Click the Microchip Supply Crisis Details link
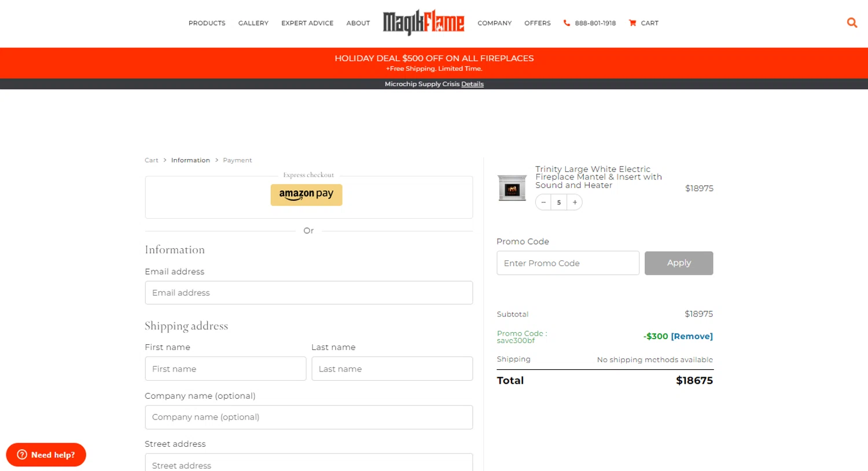 coord(472,84)
